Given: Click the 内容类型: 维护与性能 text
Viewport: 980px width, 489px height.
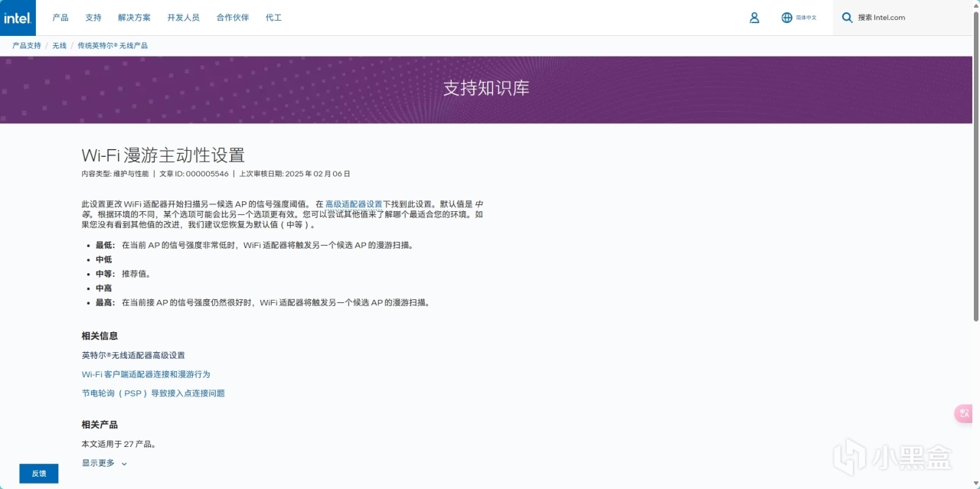Looking at the screenshot, I should (116, 174).
